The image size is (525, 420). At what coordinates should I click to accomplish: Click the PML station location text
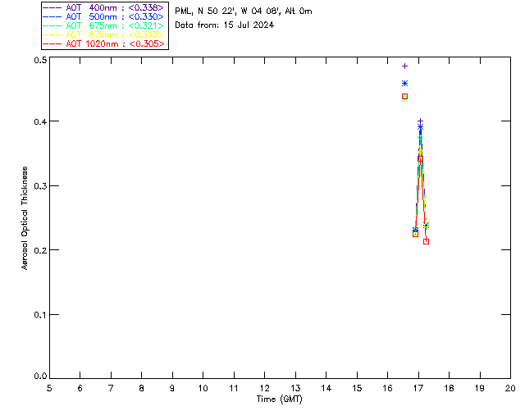244,11
